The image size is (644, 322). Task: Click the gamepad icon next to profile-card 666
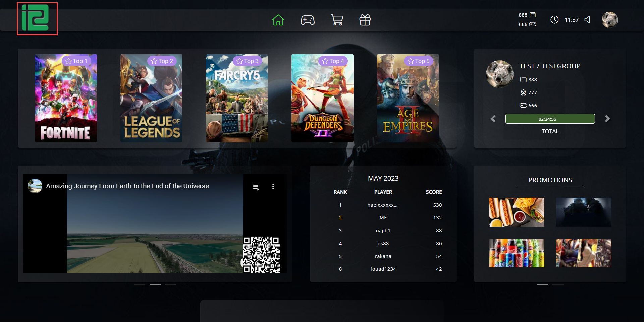point(523,105)
